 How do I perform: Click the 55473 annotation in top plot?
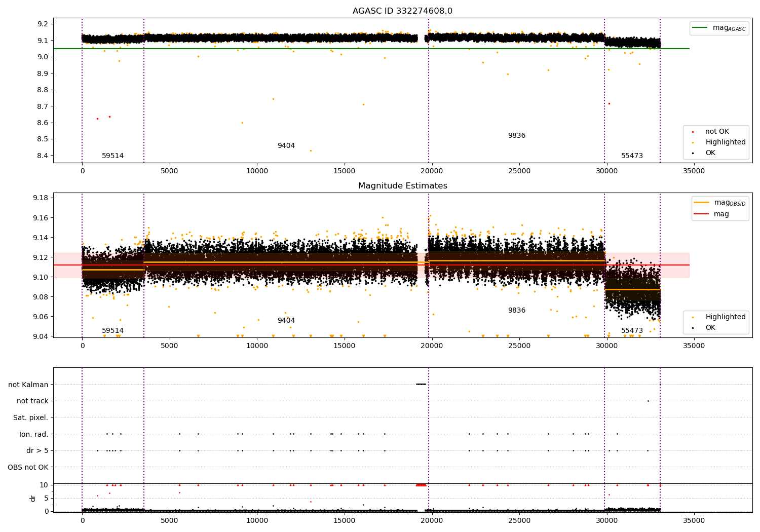pyautogui.click(x=632, y=156)
